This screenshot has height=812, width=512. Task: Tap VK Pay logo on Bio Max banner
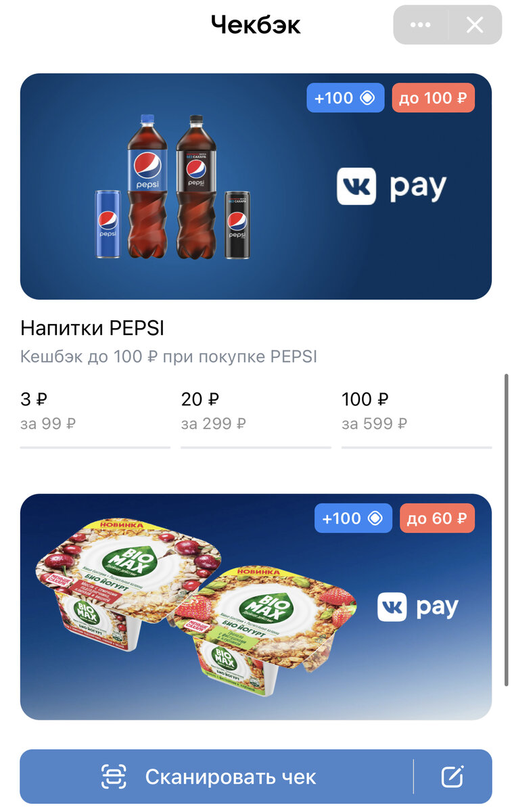(417, 606)
